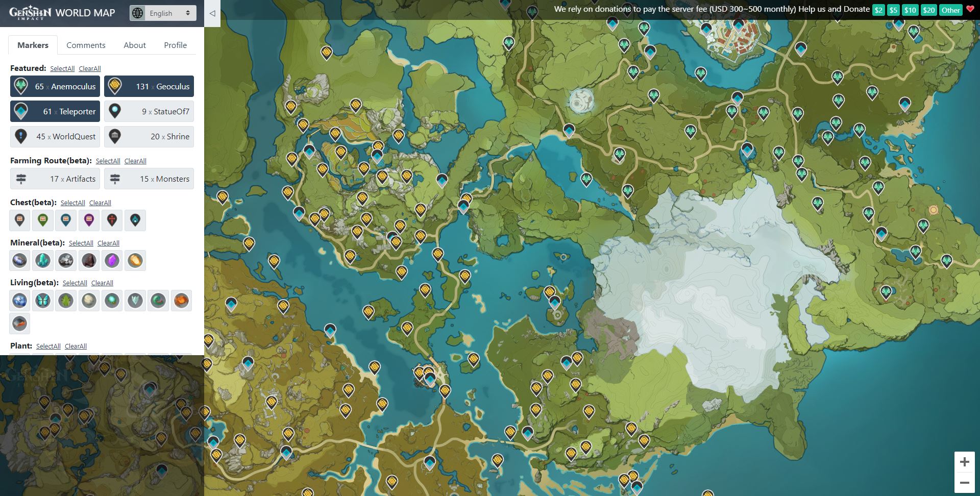This screenshot has width=980, height=496.
Task: Click SelectAll next to Chest(beta)
Action: (x=73, y=203)
